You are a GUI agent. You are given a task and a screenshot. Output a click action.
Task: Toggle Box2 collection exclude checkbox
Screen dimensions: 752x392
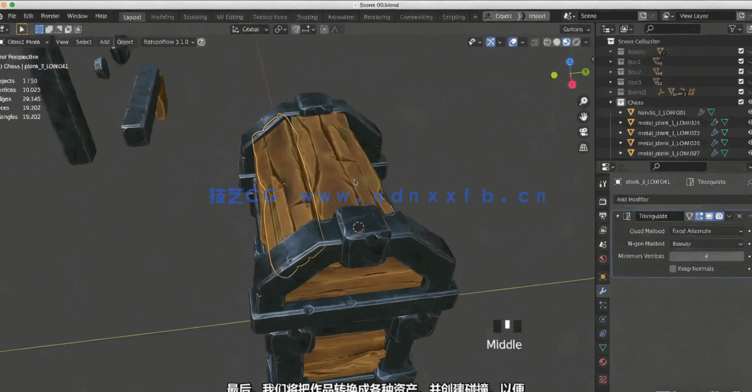[741, 72]
